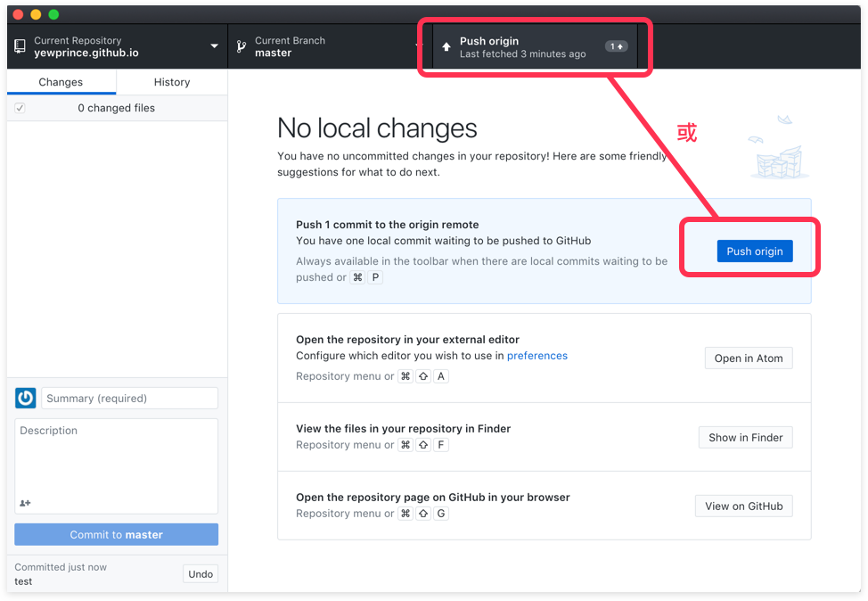868x601 pixels.
Task: Click the 1 commit ahead badge
Action: click(x=616, y=46)
